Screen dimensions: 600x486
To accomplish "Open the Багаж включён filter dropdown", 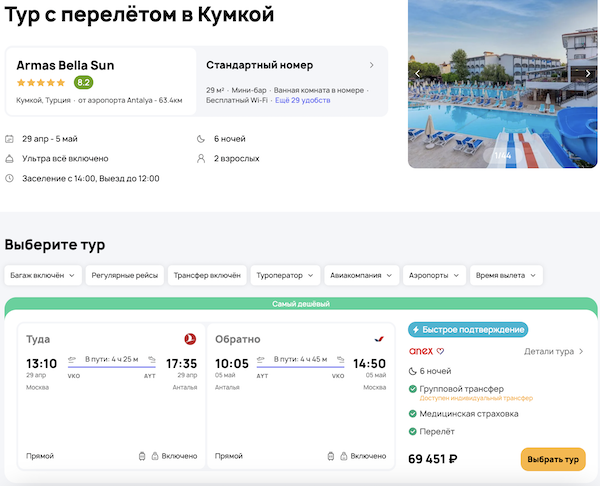I will (x=42, y=275).
